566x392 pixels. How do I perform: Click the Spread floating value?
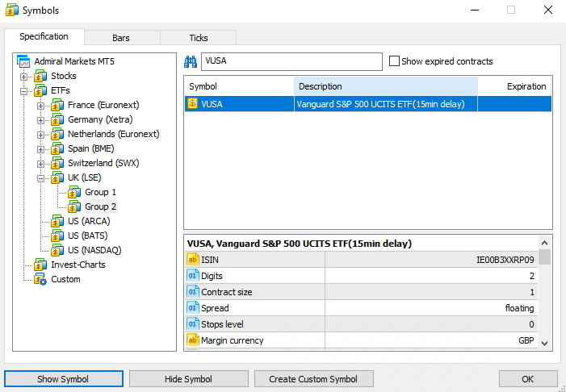(519, 308)
